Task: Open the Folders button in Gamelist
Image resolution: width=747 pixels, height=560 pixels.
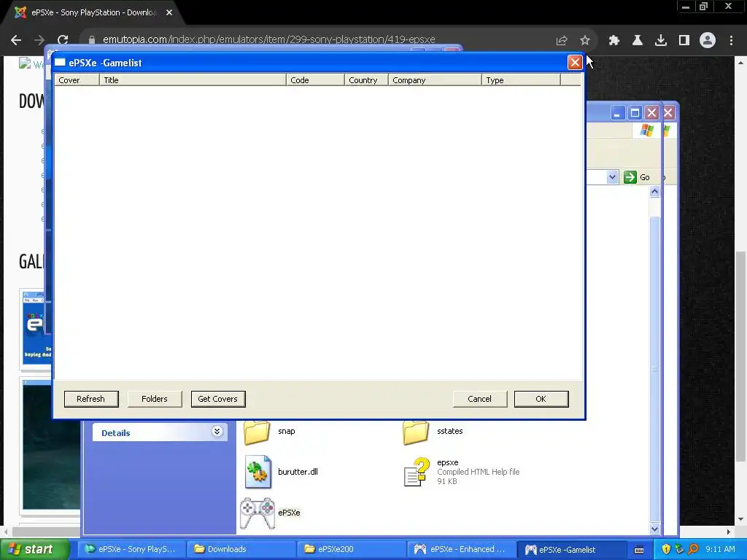Action: (155, 399)
